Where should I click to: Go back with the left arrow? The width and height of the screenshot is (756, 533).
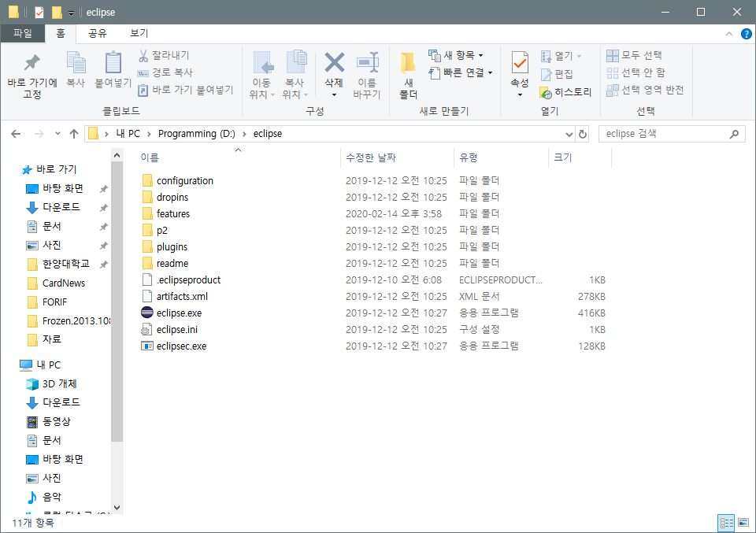[16, 134]
